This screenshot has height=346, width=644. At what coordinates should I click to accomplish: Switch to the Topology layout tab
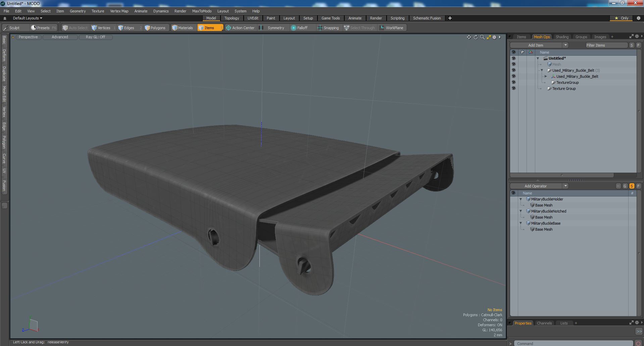232,18
